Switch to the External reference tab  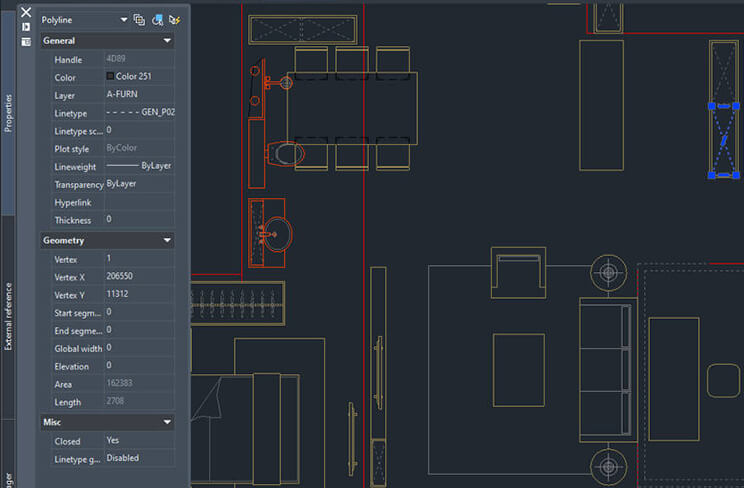click(8, 315)
